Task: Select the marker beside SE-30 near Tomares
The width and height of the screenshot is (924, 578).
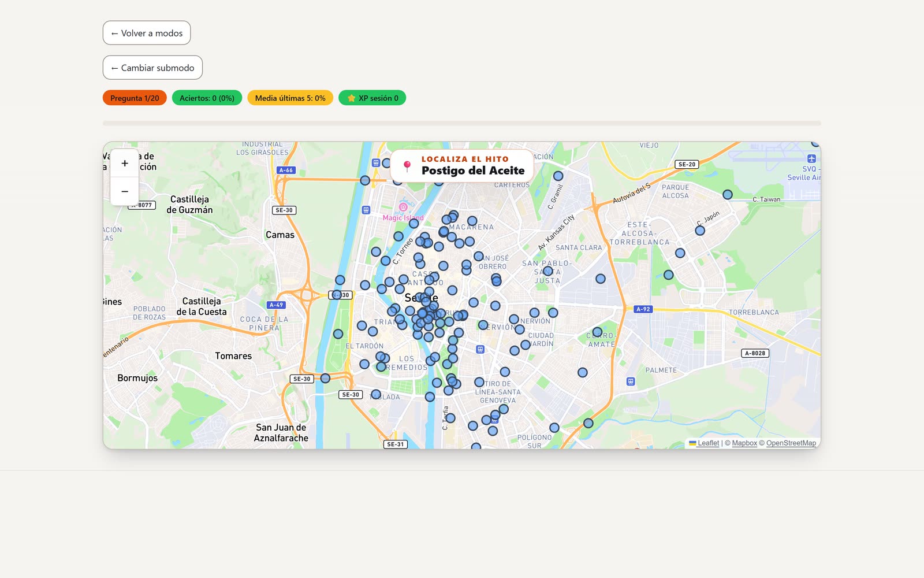Action: tap(325, 379)
